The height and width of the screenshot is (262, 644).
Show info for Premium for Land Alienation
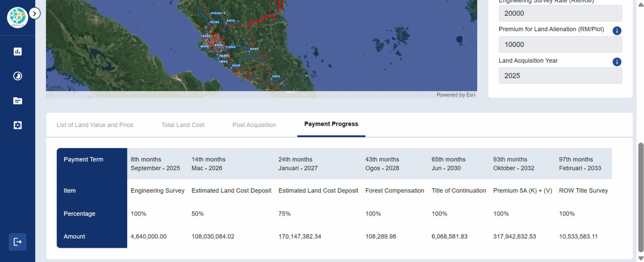[x=617, y=31]
